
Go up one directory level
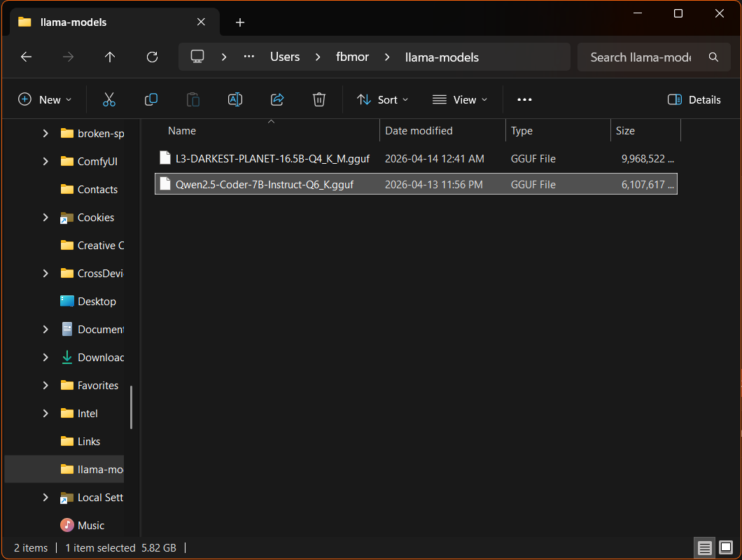point(110,57)
